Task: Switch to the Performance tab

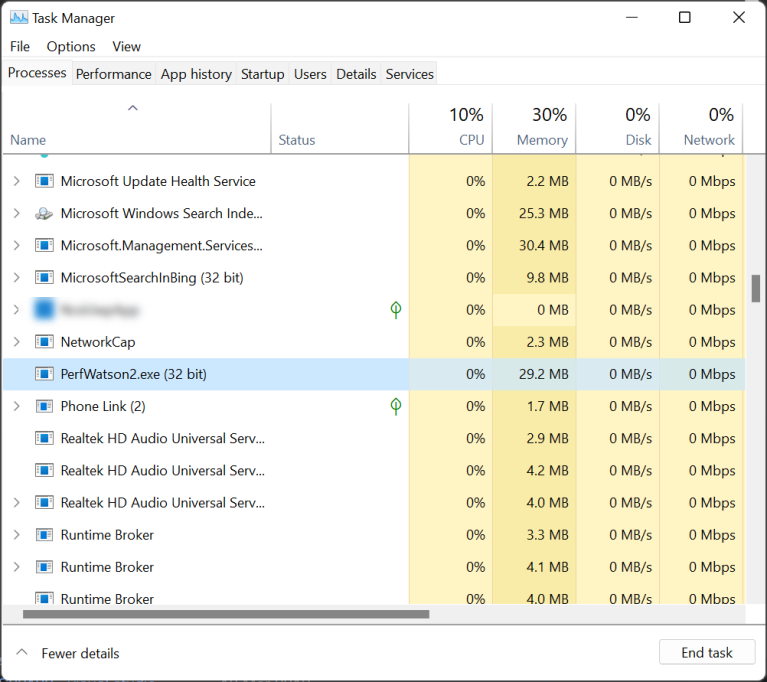Action: (x=113, y=74)
